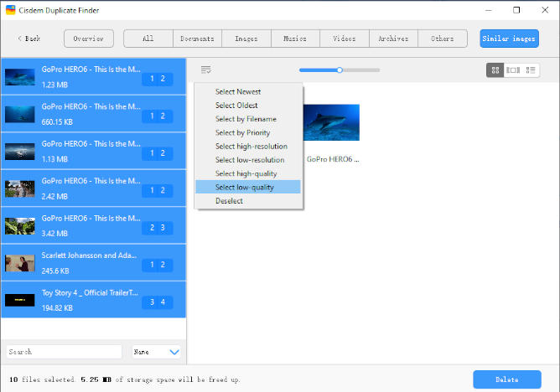
Task: Switch to side-by-side preview view
Action: [513, 70]
